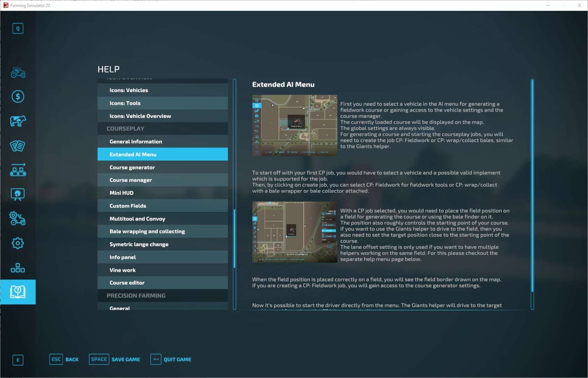
Task: Click the first AI menu map thumbnail
Action: pyautogui.click(x=295, y=125)
